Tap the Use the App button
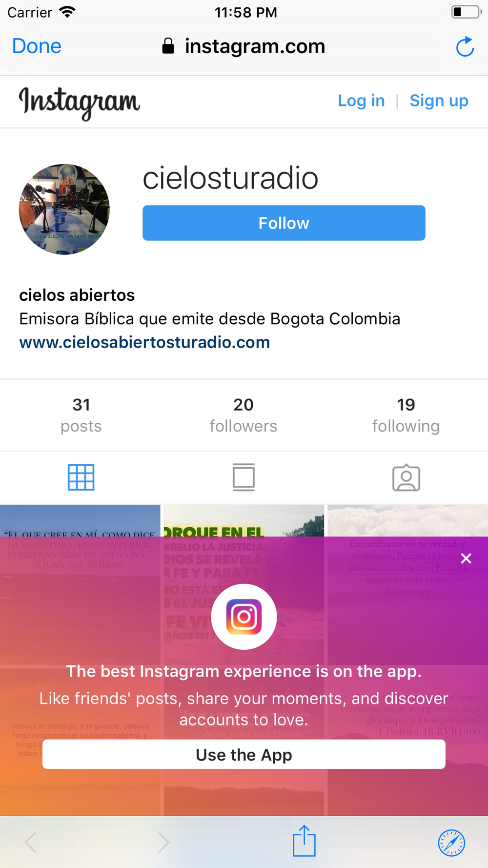 pos(244,754)
